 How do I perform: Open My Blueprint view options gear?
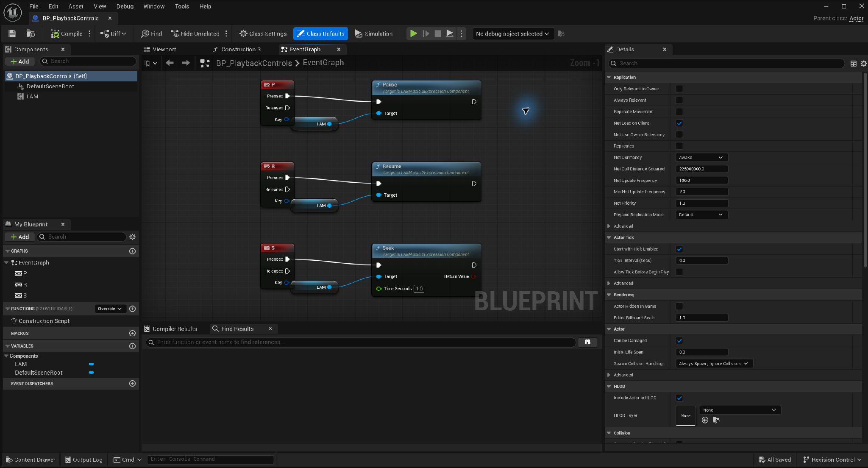(132, 237)
